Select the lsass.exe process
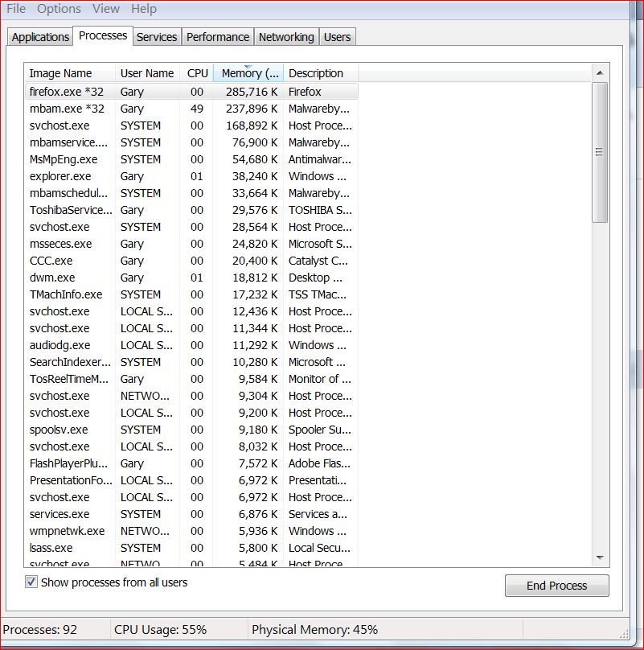This screenshot has width=644, height=650. pos(191,548)
